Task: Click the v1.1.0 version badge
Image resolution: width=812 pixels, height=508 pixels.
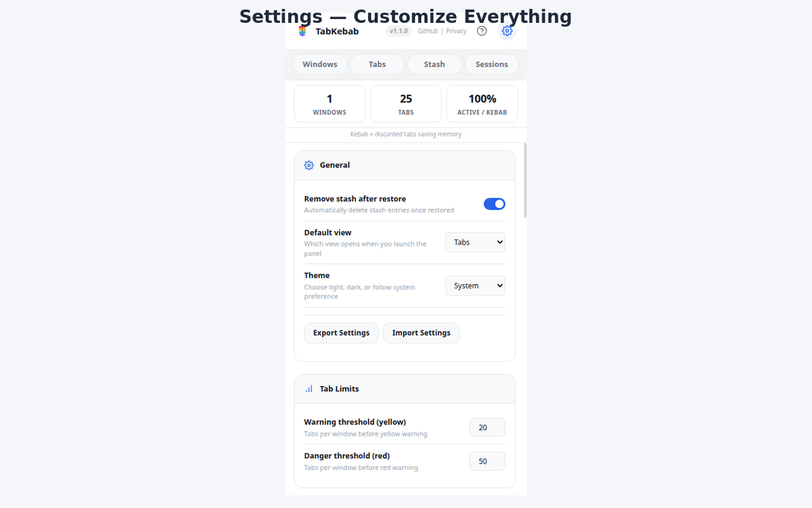Action: pos(398,30)
